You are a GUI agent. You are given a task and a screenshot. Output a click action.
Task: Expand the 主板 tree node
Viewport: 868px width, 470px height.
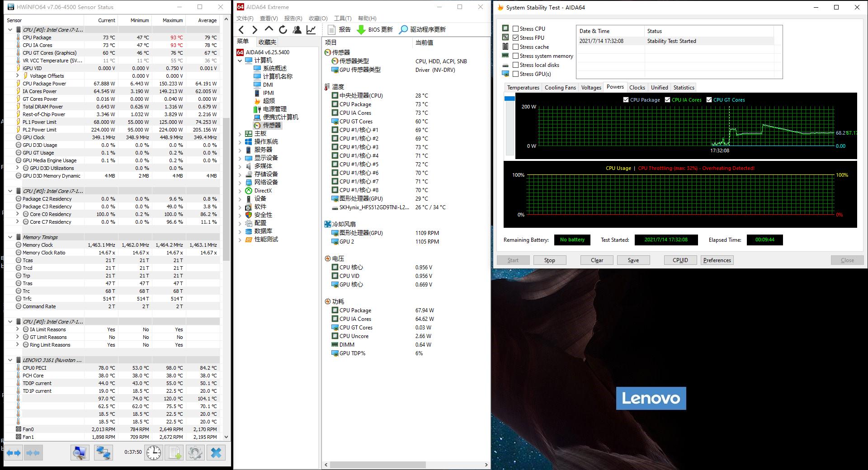click(x=240, y=134)
